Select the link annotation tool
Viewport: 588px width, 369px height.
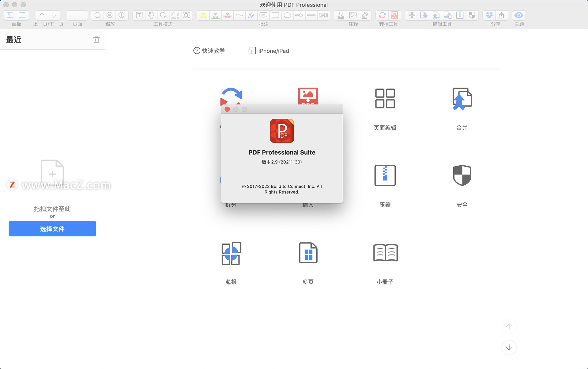click(x=323, y=15)
